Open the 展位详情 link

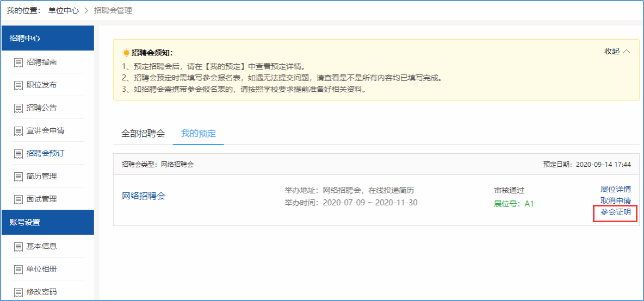(x=615, y=189)
